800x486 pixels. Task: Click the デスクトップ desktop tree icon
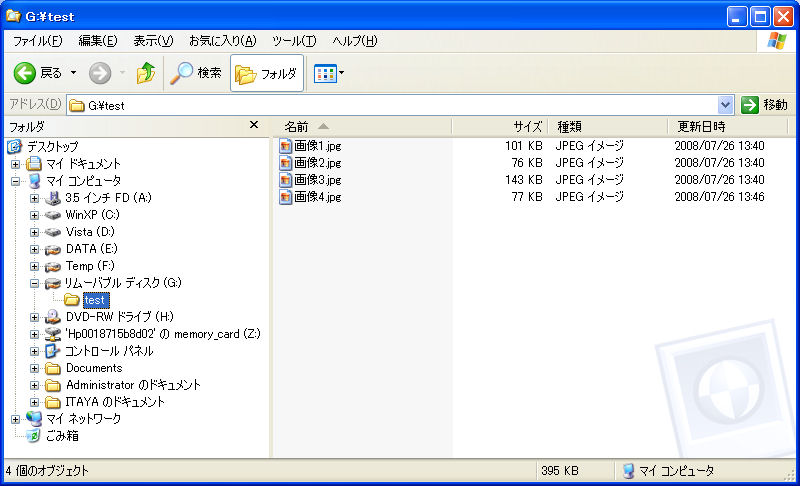coord(14,147)
